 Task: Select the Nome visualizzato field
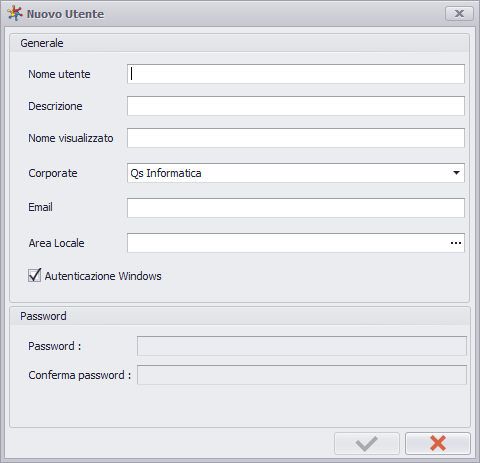click(296, 138)
